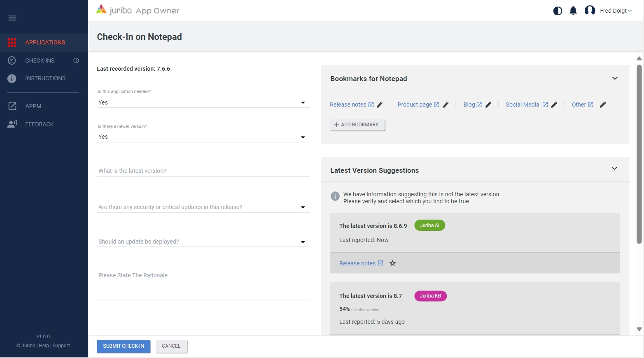The width and height of the screenshot is (644, 358).
Task: Open the Instructions page
Action: coord(44,78)
